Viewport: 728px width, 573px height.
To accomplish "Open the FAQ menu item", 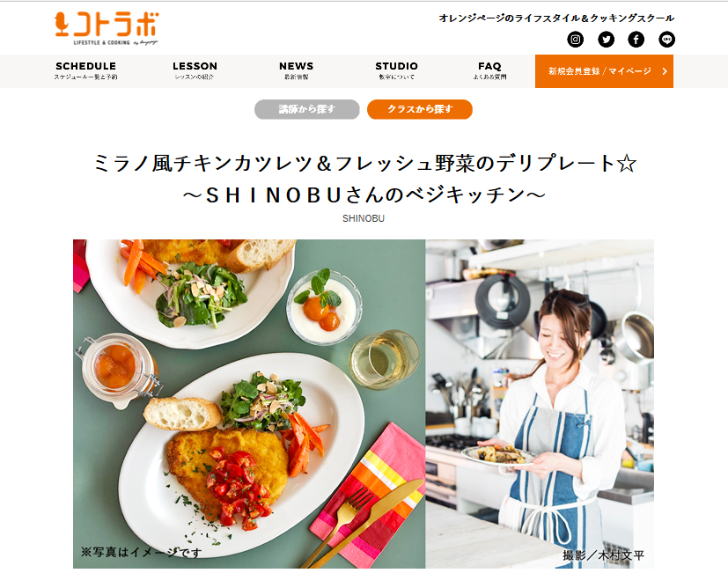I will tap(489, 70).
